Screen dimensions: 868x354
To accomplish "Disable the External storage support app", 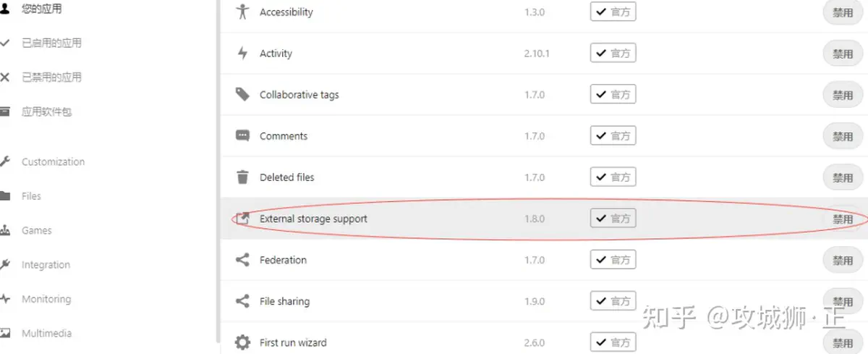I will point(842,219).
